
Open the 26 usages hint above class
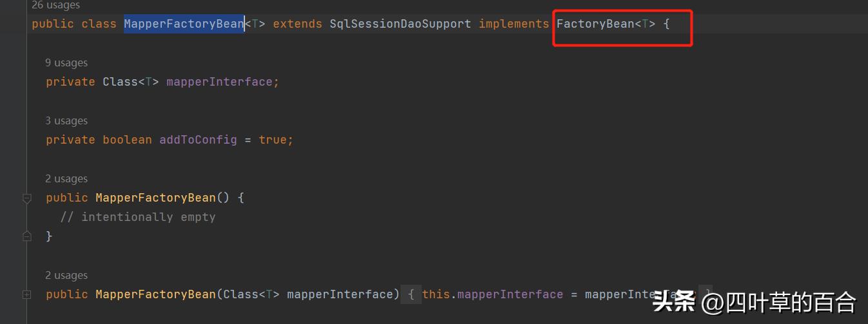tap(55, 5)
